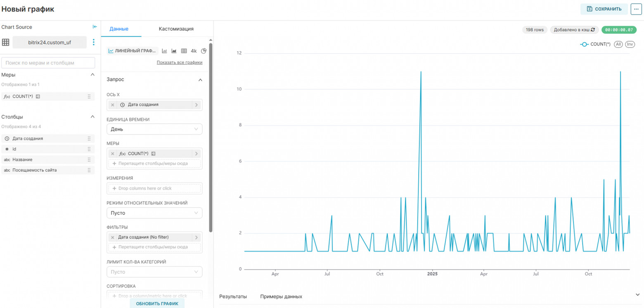Image resolution: width=644 pixels, height=308 pixels.
Task: Switch to the Кастомизация tab
Action: 176,29
